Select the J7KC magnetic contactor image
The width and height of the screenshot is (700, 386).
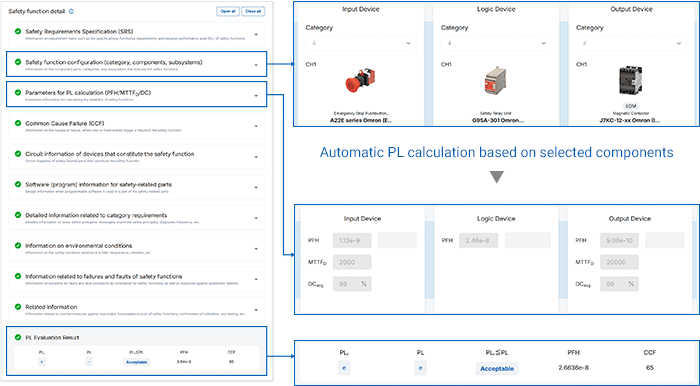(630, 80)
